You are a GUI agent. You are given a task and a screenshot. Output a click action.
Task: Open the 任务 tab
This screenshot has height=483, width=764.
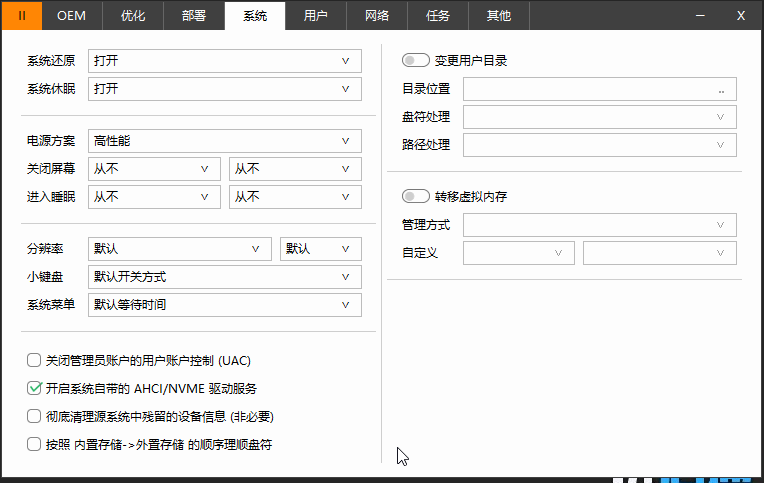click(438, 16)
